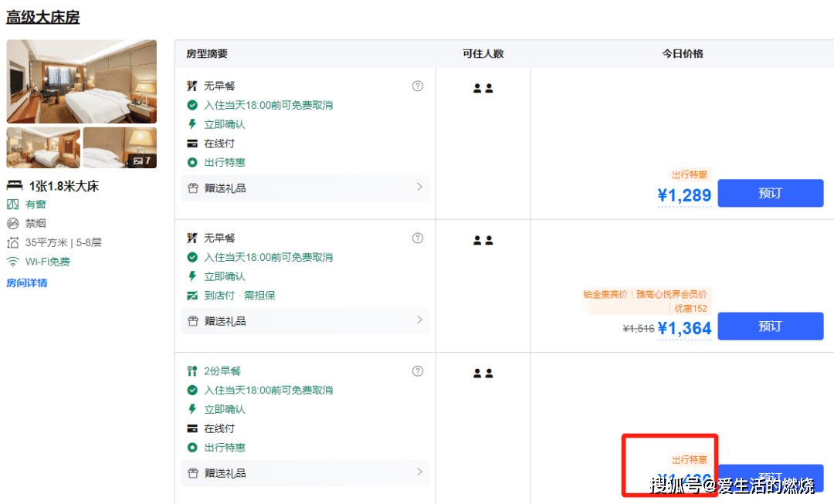Book the ¥1,289 room with 预订
This screenshot has width=834, height=504.
(770, 193)
